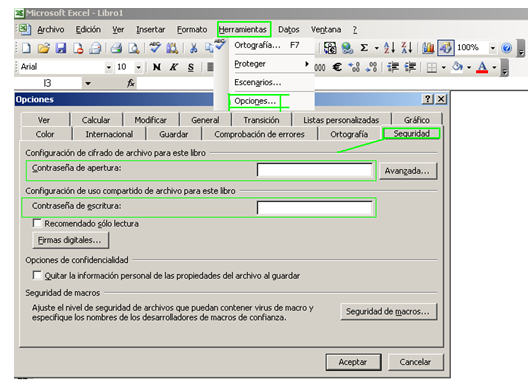Confirm with the Aceptar button
530x382 pixels.
pos(353,362)
